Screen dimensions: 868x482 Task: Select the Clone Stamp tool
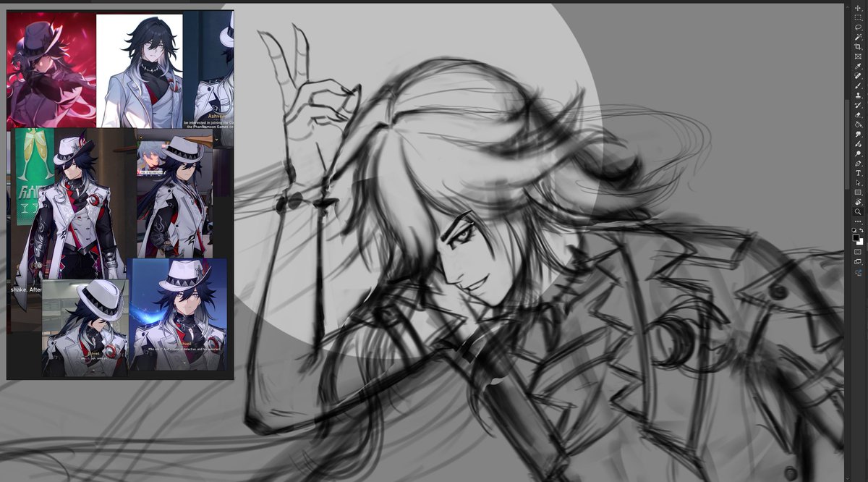pyautogui.click(x=858, y=95)
